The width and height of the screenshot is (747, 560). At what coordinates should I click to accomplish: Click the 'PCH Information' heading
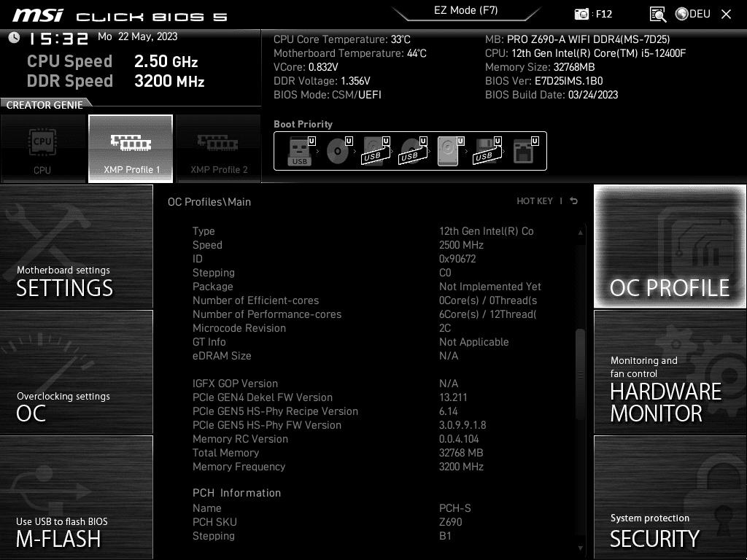[x=237, y=493]
